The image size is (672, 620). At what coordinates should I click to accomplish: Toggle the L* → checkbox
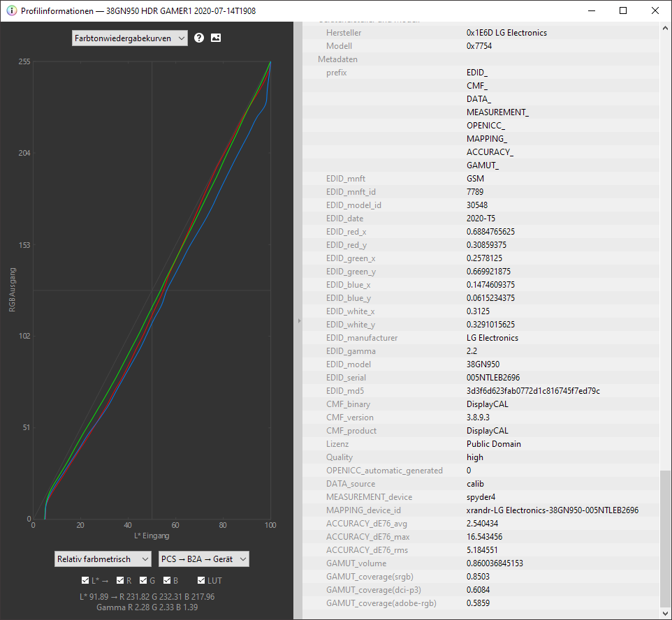point(85,581)
